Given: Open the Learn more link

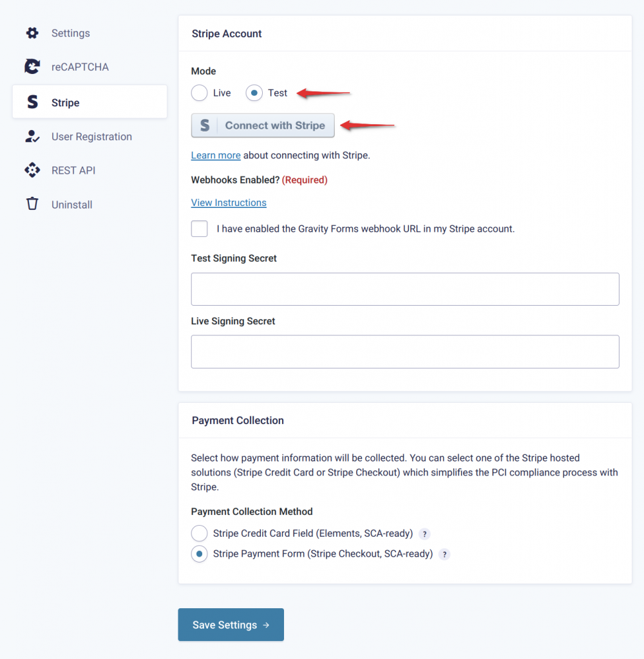Looking at the screenshot, I should (216, 155).
